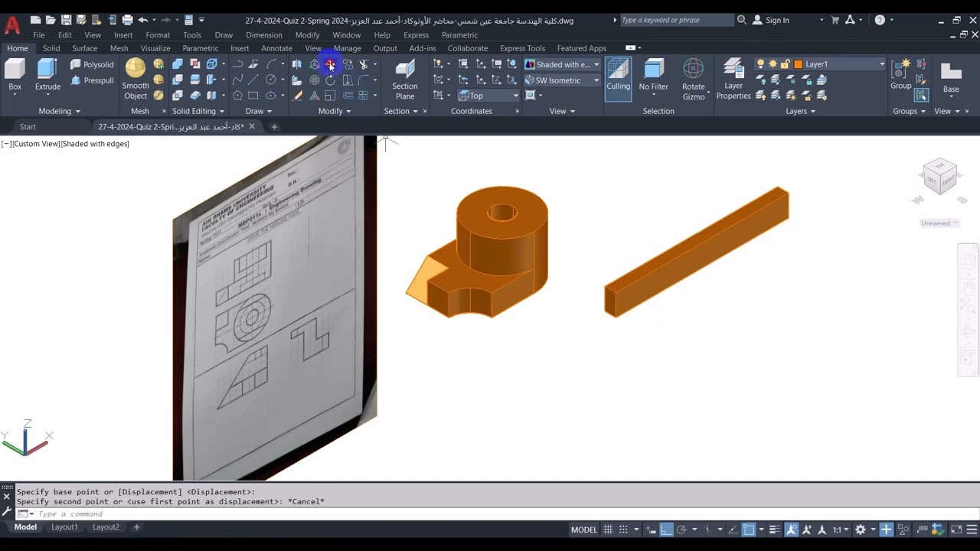Click the Base view tool
Viewport: 980px width, 551px height.
coord(951,78)
